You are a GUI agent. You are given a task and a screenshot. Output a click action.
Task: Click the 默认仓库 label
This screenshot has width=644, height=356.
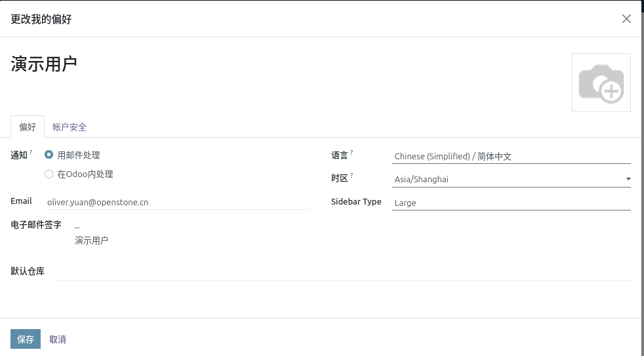28,271
